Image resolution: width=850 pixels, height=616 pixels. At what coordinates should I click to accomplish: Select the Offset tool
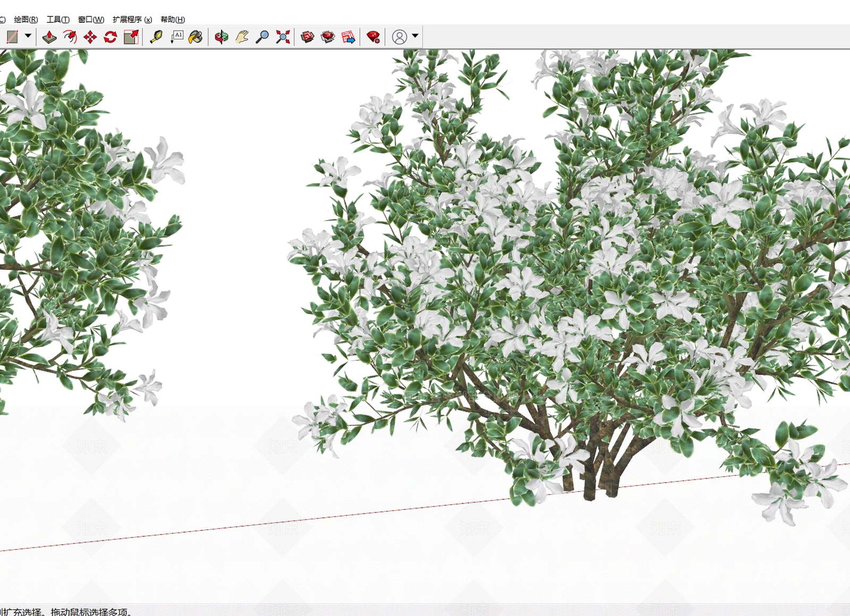[x=70, y=37]
